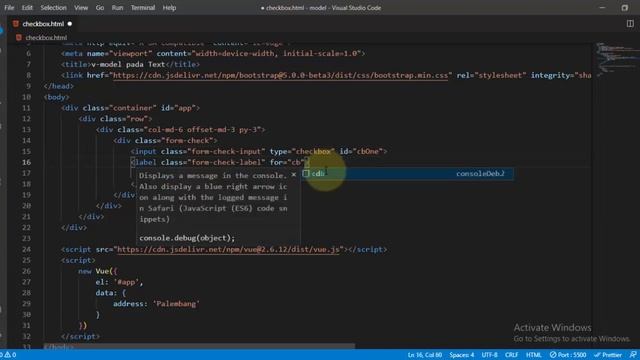Open the Selection menu

point(53,8)
